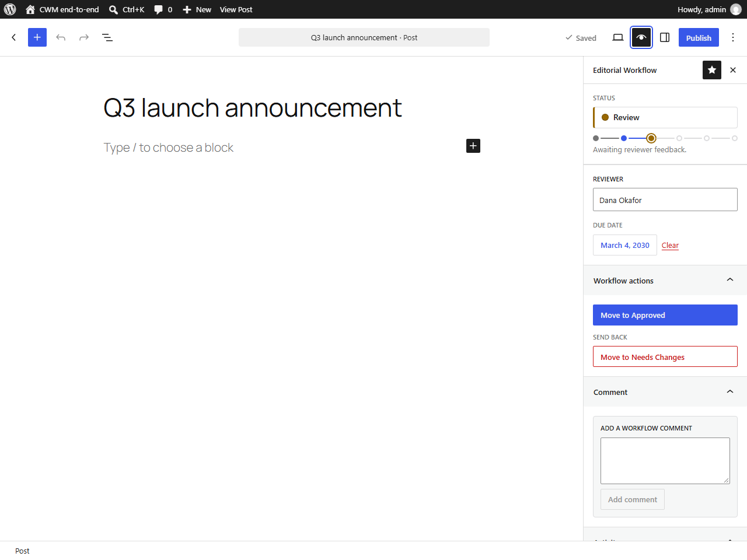Clear the due date
747x560 pixels.
670,246
